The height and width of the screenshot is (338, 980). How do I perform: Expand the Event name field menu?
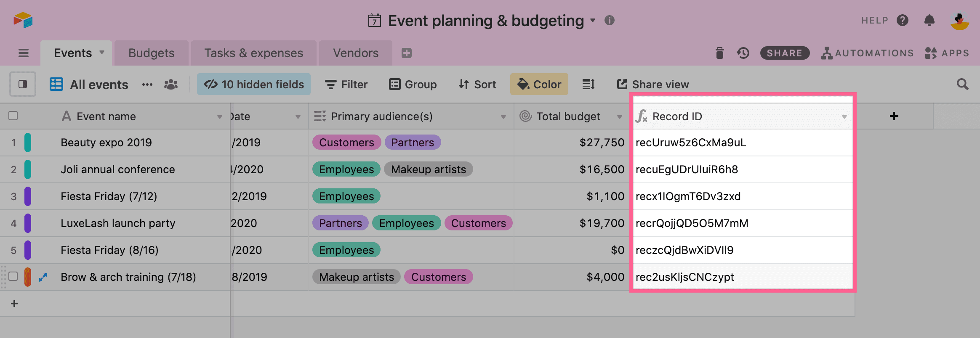[x=219, y=117]
